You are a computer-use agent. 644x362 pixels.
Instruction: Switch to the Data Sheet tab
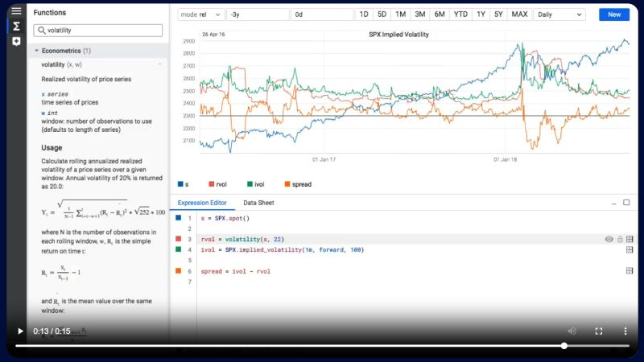tap(258, 203)
